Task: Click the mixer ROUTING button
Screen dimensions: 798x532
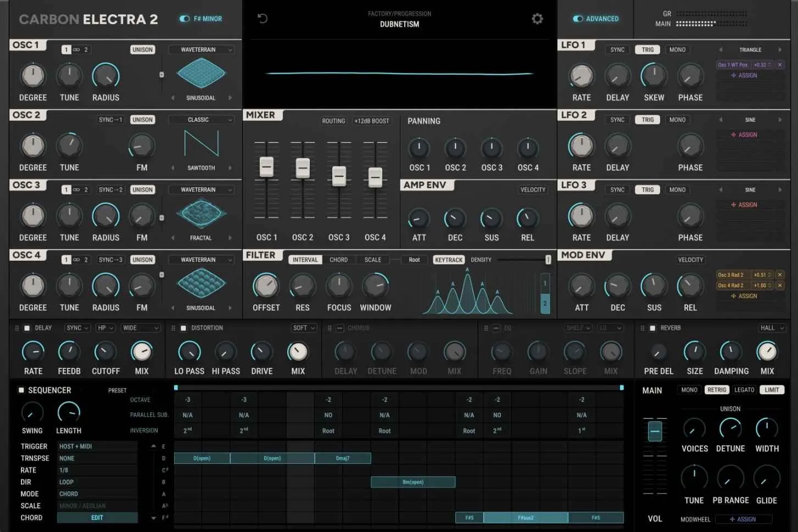Action: 334,121
